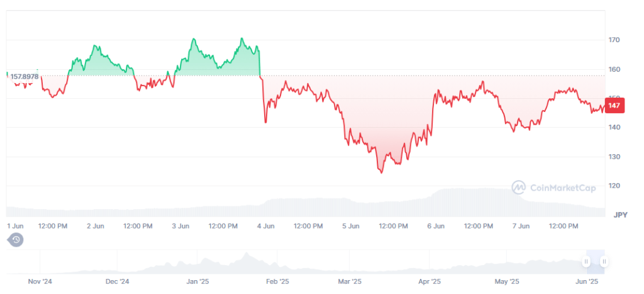Screen dimensions: 644x294
Task: Click the left range slider handle
Action: pos(586,261)
